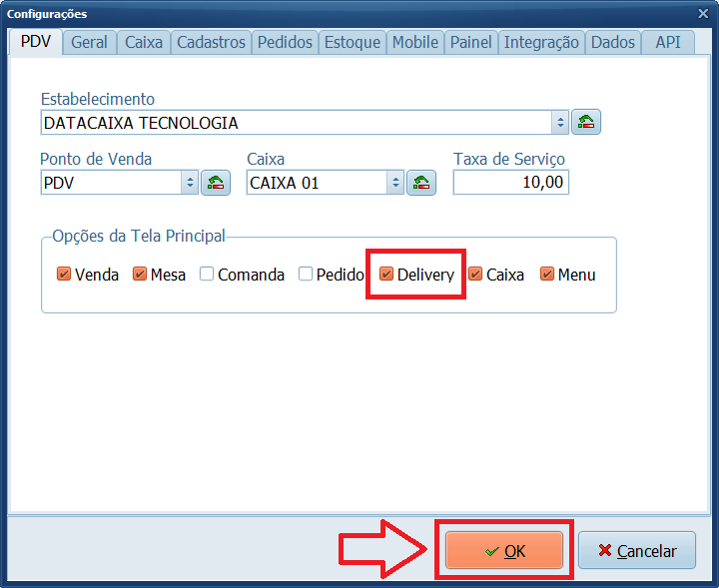Switch to the Geral tab
Viewport: 719px width, 588px height.
coord(90,43)
